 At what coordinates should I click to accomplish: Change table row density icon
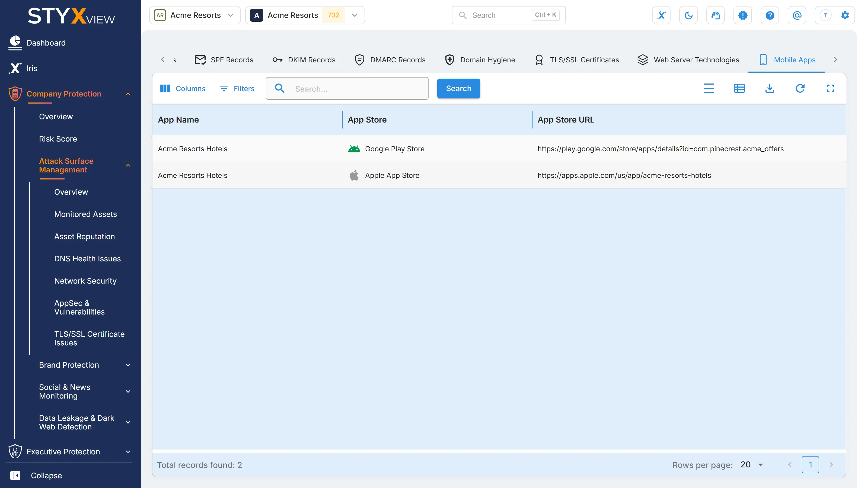[x=709, y=88]
